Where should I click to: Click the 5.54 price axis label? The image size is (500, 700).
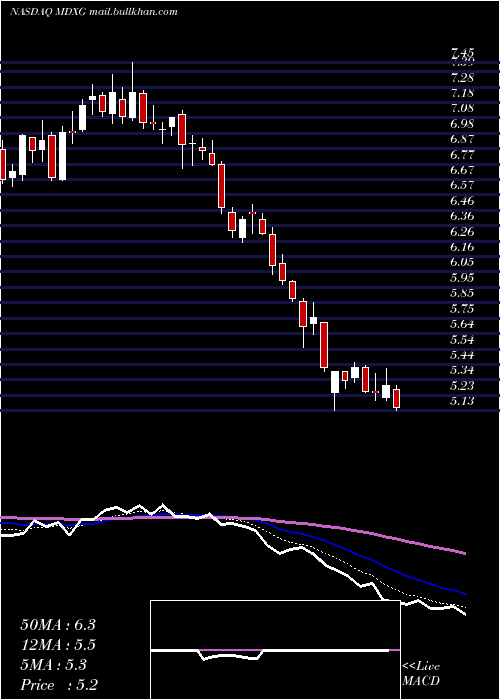point(462,340)
